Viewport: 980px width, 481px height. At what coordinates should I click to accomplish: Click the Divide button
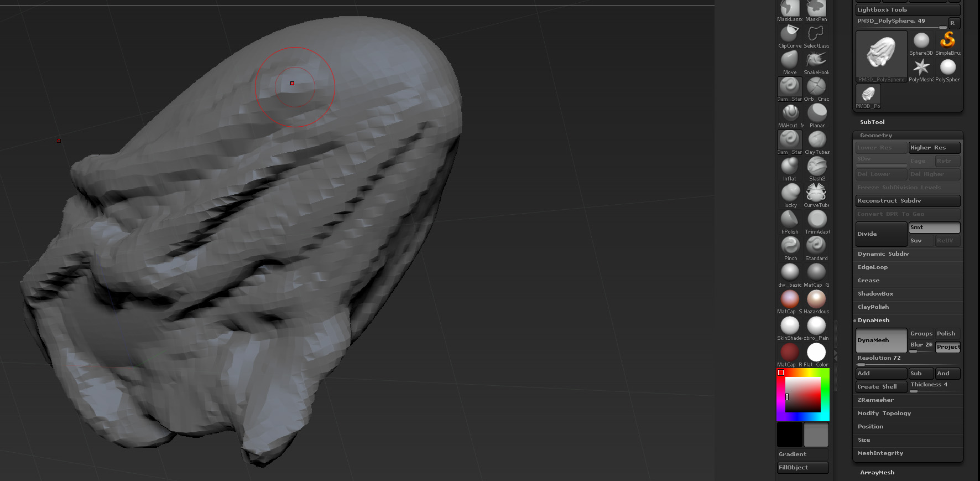(881, 234)
